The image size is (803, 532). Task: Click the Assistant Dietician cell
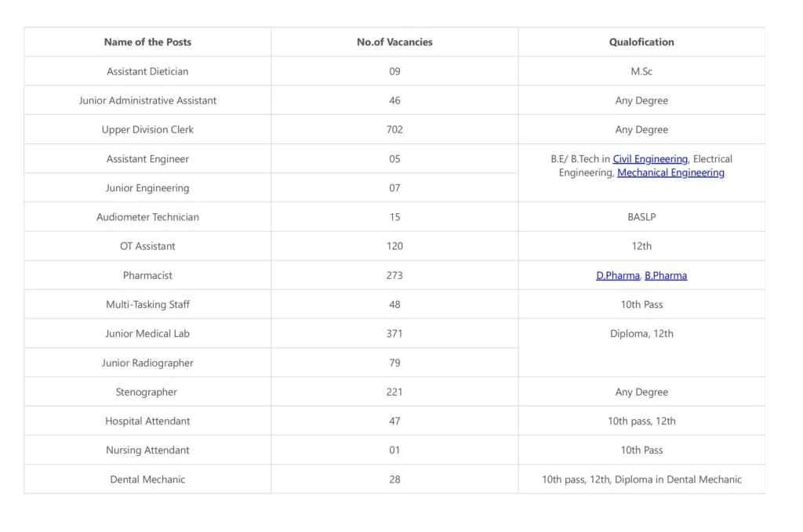pyautogui.click(x=147, y=71)
